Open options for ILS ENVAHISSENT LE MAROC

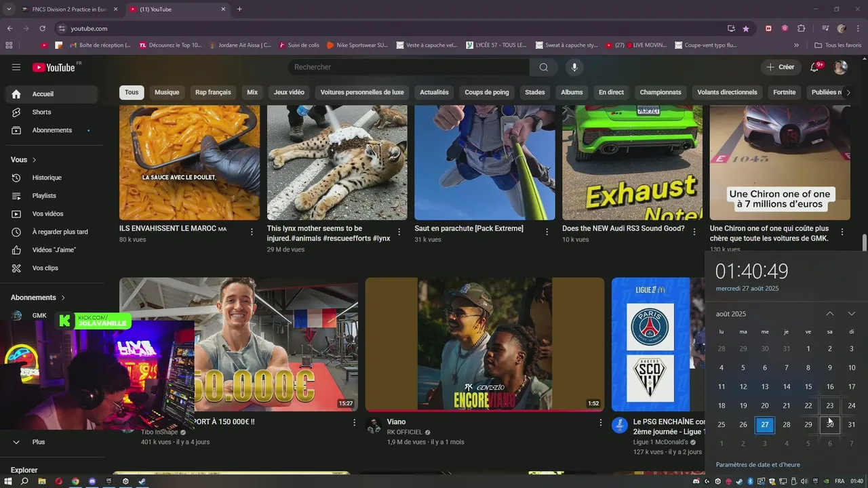[252, 232]
